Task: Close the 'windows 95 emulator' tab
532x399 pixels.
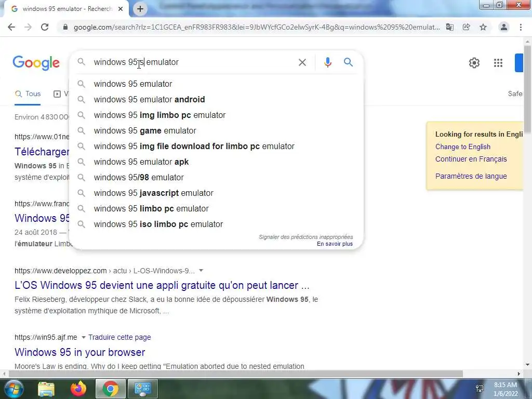Action: click(121, 9)
